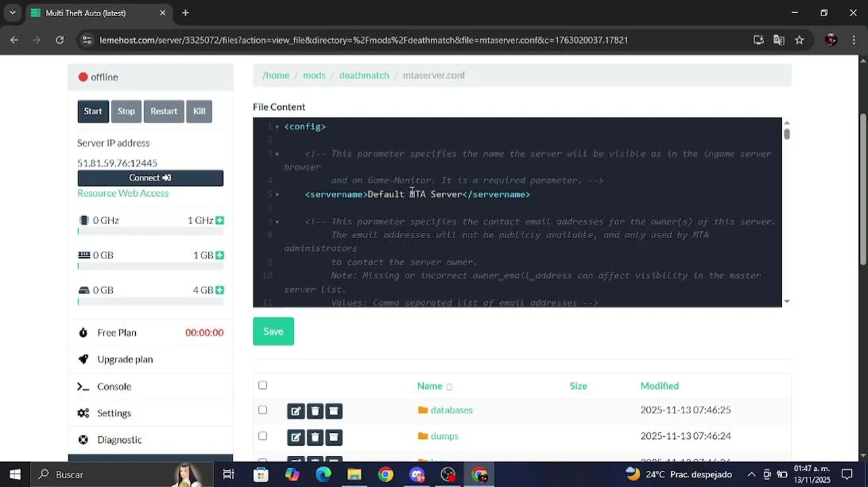This screenshot has width=868, height=487.
Task: Save the file content
Action: point(273,331)
